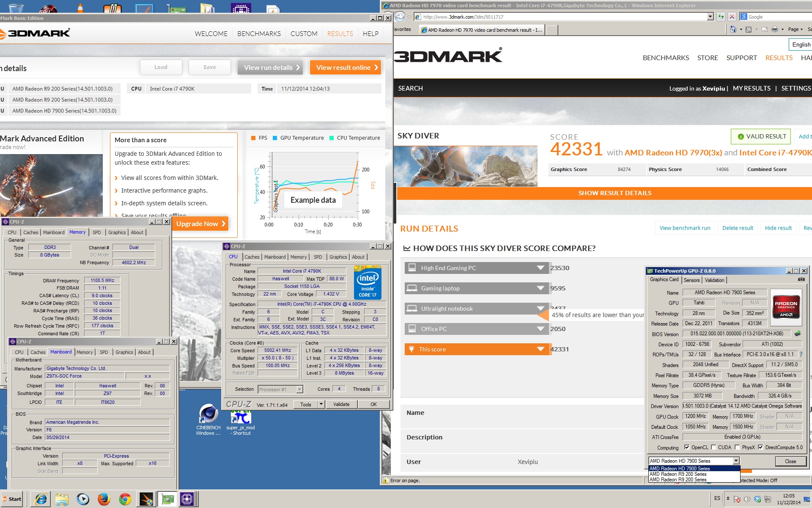812x508 pixels.
Task: Click MY RESULTS link on website
Action: tap(752, 88)
